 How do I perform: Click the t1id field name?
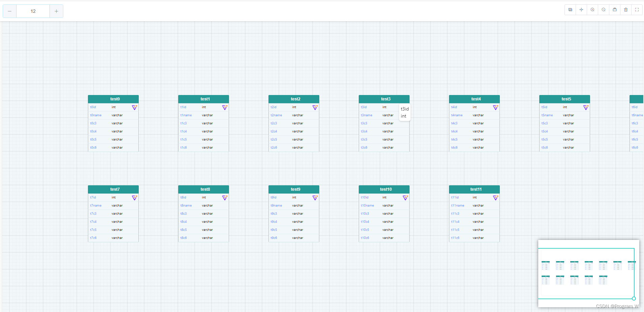coord(183,107)
